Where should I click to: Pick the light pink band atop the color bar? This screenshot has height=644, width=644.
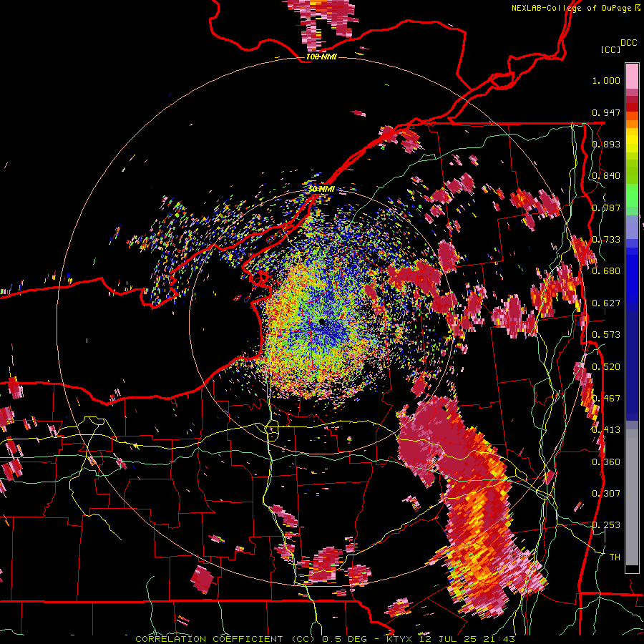pyautogui.click(x=632, y=76)
